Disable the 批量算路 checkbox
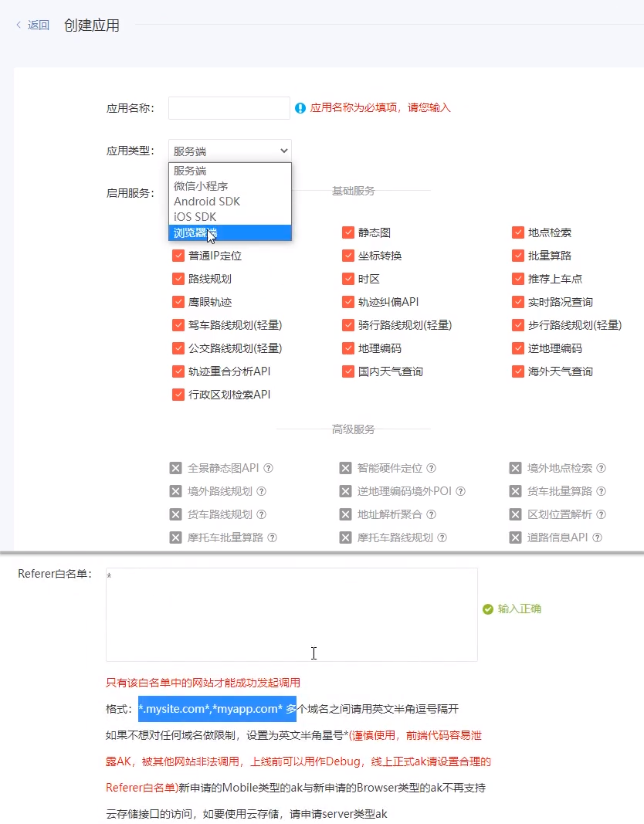 pos(518,256)
